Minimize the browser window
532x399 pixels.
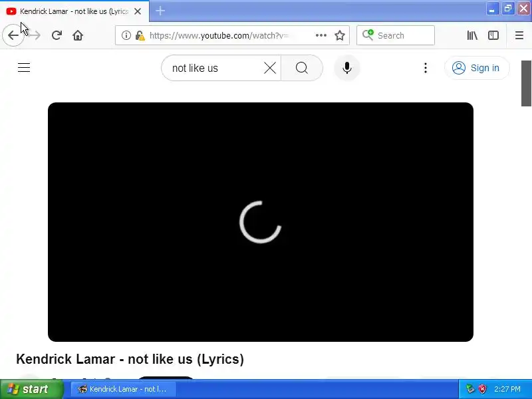click(492, 9)
